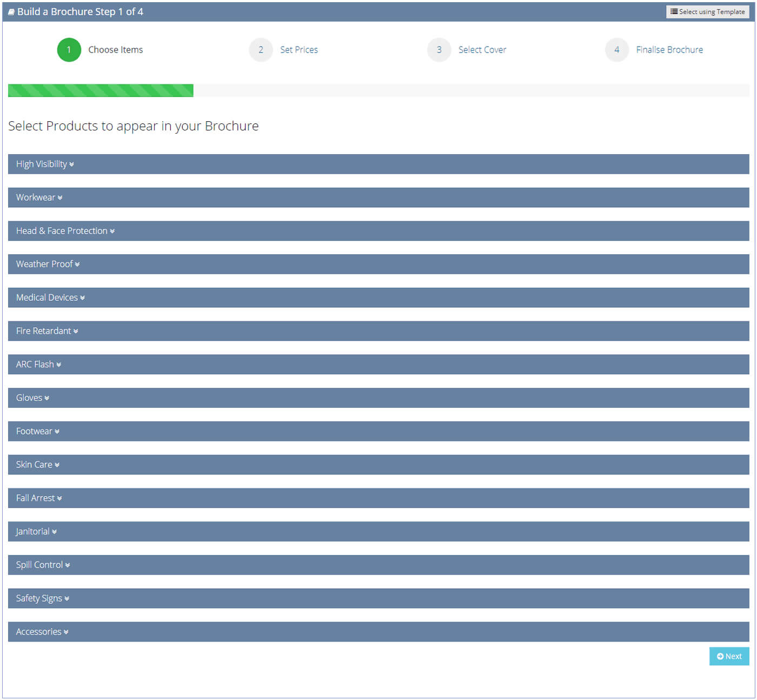Viewport: 757px width, 700px height.
Task: Click the step 2 circle icon
Action: (261, 50)
